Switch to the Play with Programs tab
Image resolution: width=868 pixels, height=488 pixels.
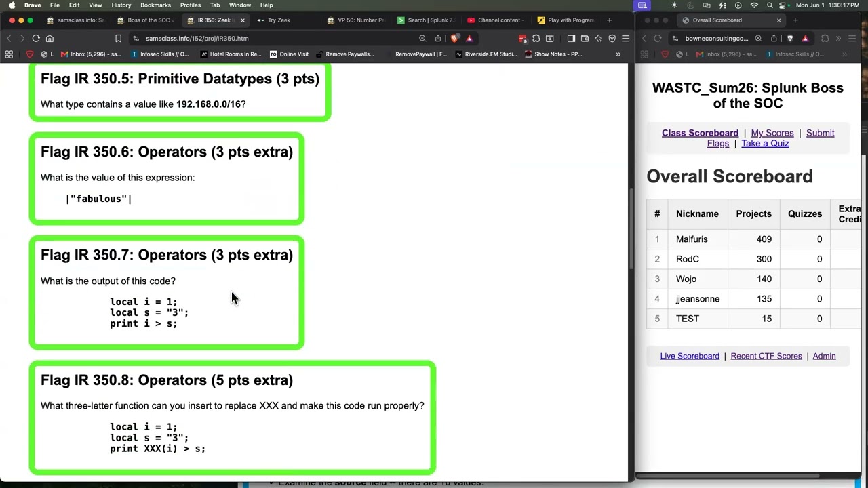(566, 20)
